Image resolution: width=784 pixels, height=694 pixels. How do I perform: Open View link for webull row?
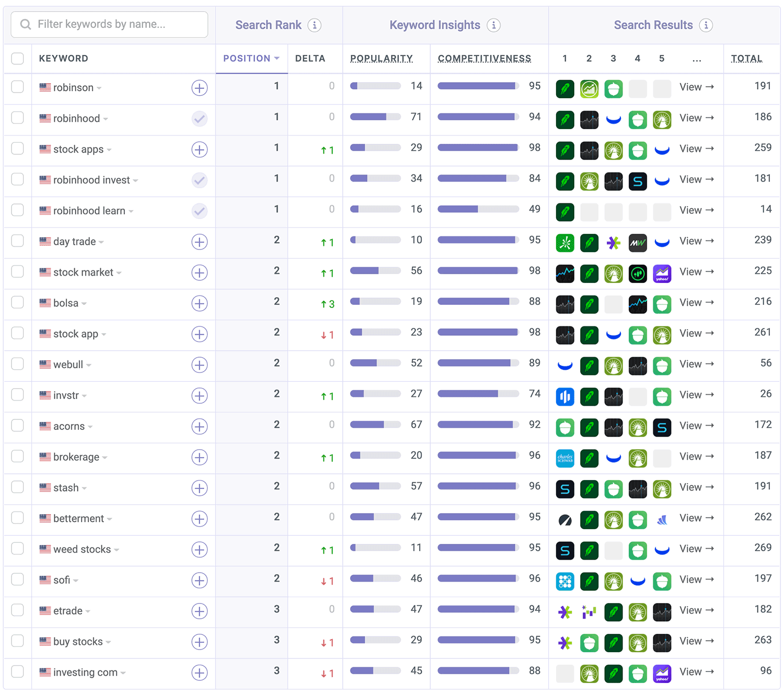coord(696,365)
